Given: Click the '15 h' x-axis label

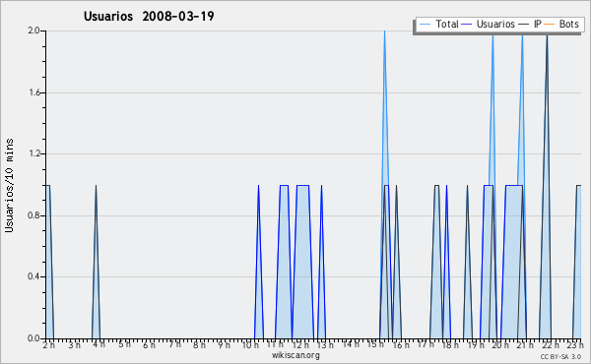Looking at the screenshot, I should pos(375,344).
